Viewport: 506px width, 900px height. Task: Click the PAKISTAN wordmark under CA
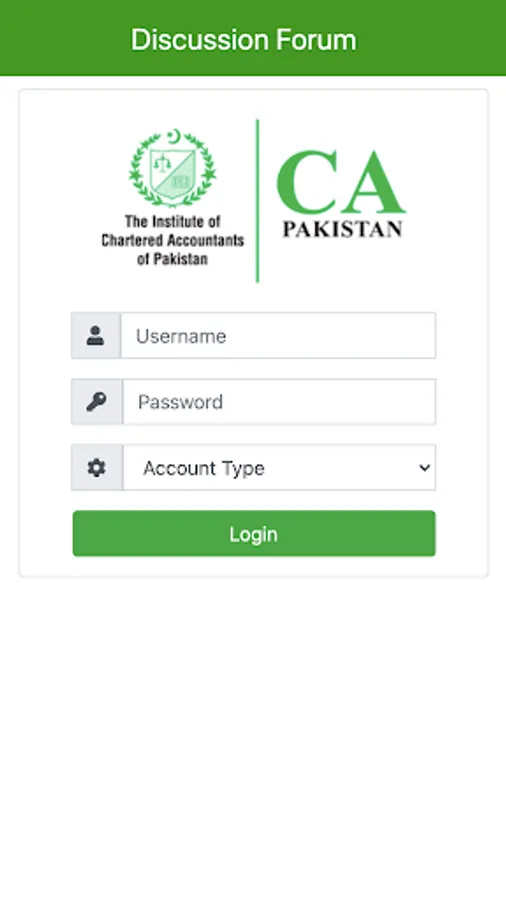coord(342,229)
